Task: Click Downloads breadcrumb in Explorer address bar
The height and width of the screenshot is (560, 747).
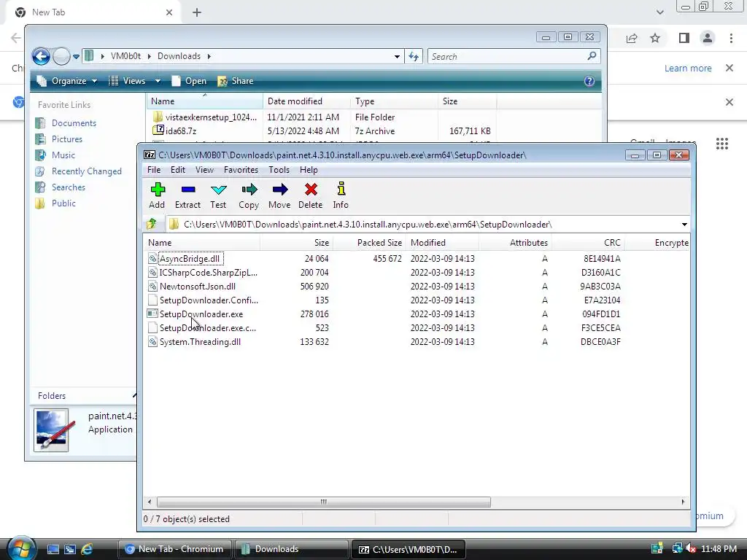Action: [179, 56]
